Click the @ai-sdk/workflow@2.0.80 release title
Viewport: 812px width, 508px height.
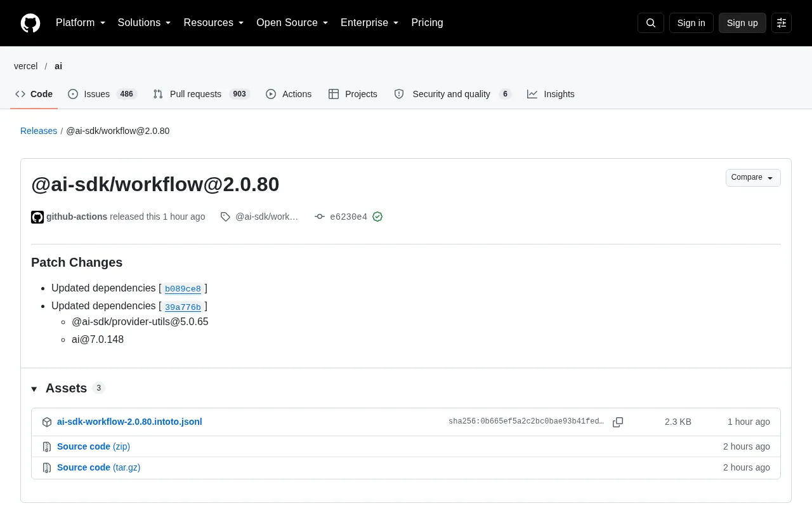point(155,184)
